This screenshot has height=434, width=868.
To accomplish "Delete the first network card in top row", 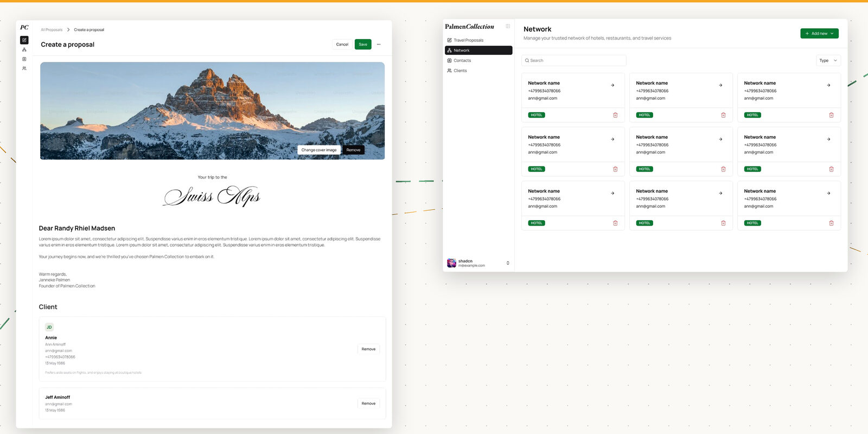I will click(615, 115).
